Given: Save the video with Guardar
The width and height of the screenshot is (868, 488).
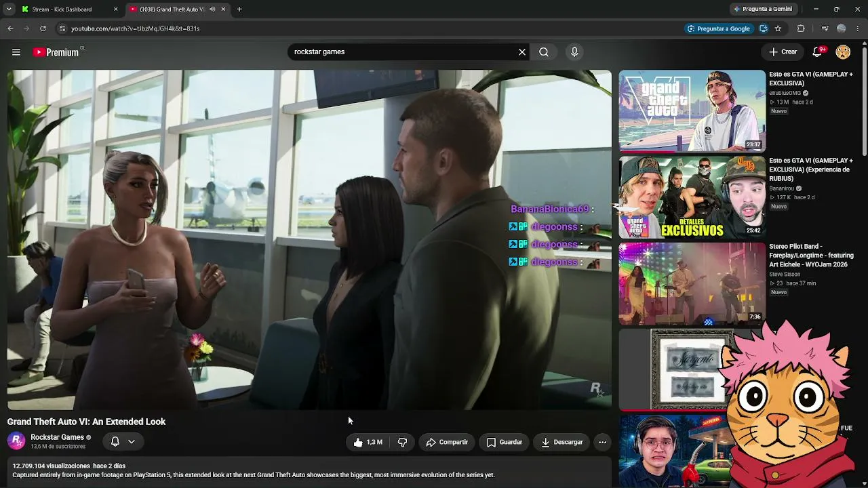Looking at the screenshot, I should tap(505, 442).
